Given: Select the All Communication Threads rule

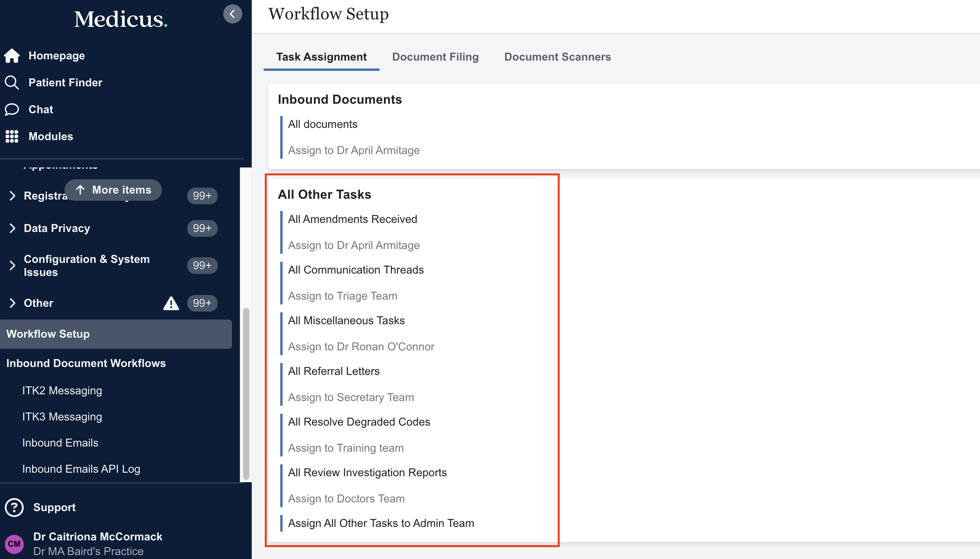Looking at the screenshot, I should point(355,270).
